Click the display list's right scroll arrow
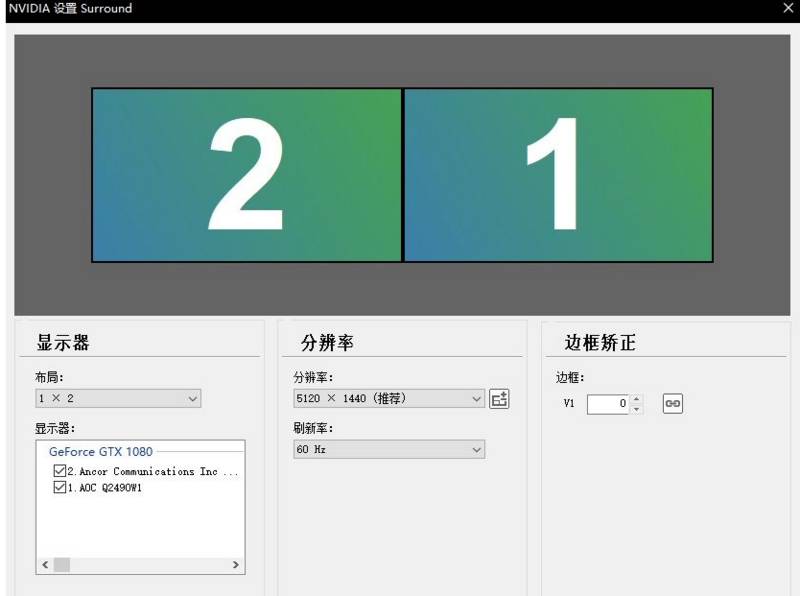The width and height of the screenshot is (800, 596). 236,565
